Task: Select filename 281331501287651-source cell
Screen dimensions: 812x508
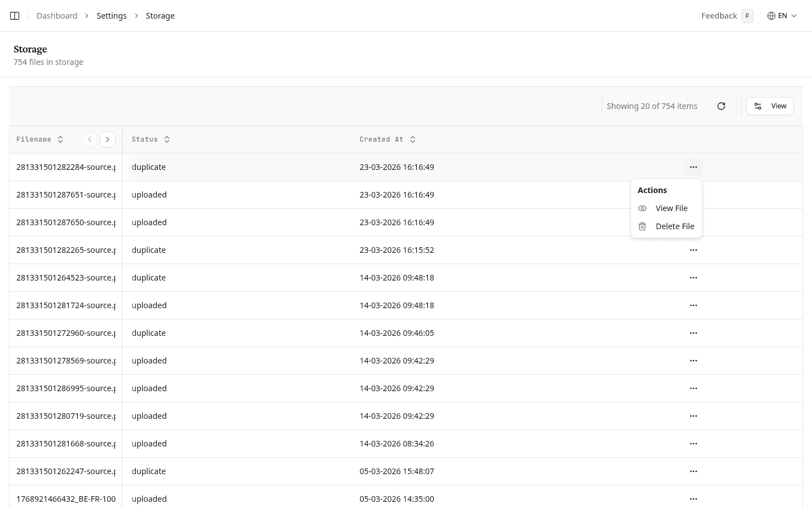Action: (x=66, y=195)
